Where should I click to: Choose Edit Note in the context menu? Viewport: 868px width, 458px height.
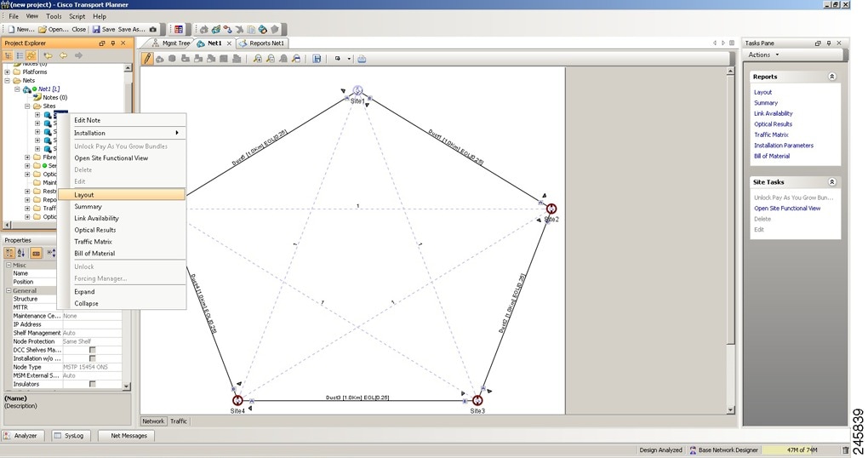pyautogui.click(x=122, y=120)
